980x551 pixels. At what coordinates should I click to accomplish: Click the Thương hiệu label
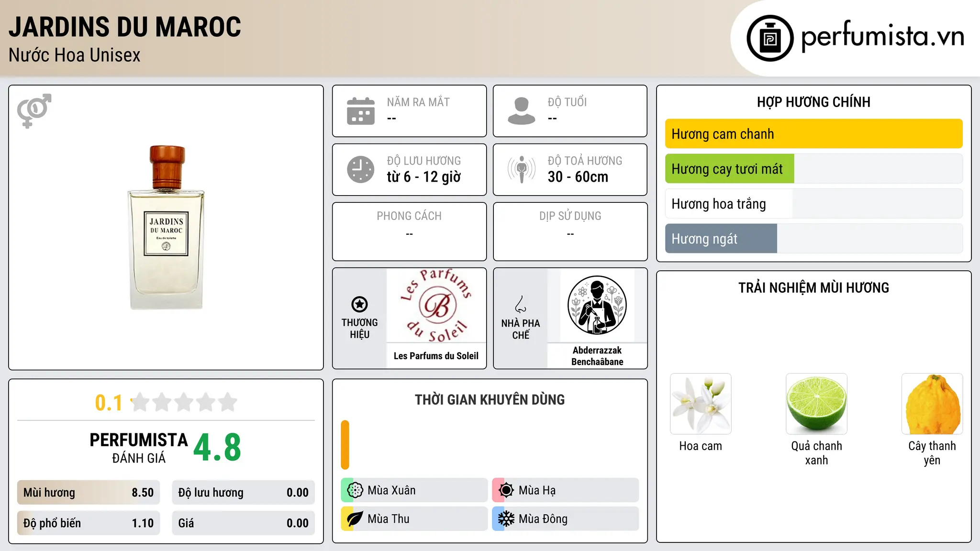coord(359,329)
